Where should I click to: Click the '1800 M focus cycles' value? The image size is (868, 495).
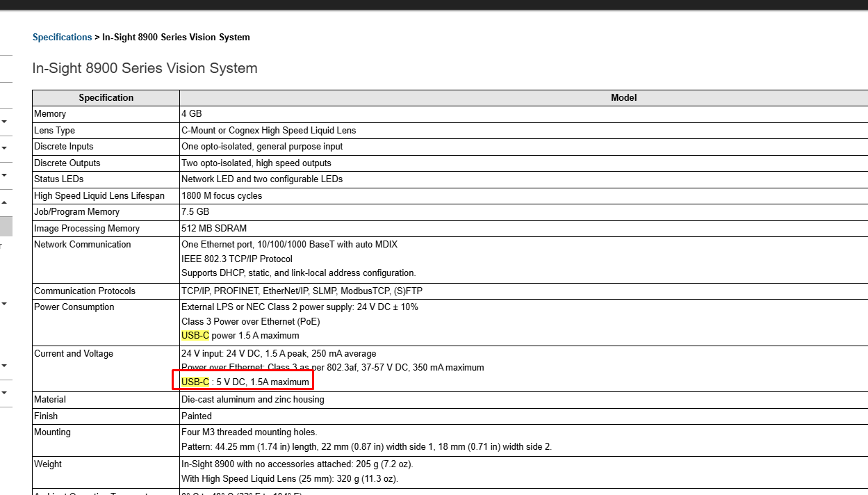pos(222,195)
